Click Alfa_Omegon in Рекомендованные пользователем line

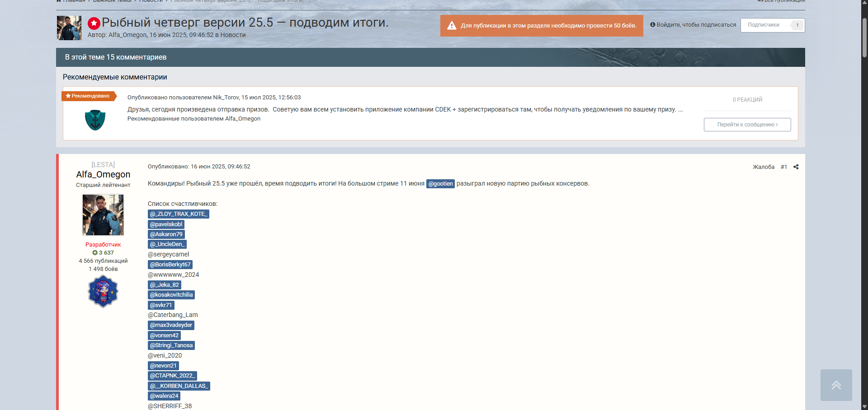pos(243,119)
